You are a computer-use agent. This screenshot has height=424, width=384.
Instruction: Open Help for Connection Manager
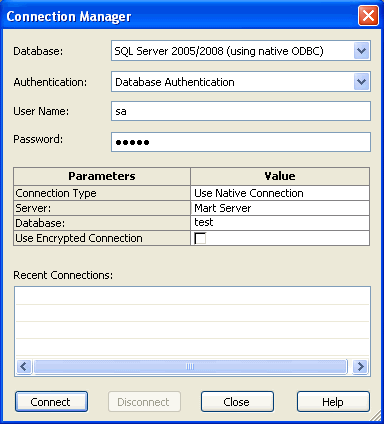coord(333,402)
